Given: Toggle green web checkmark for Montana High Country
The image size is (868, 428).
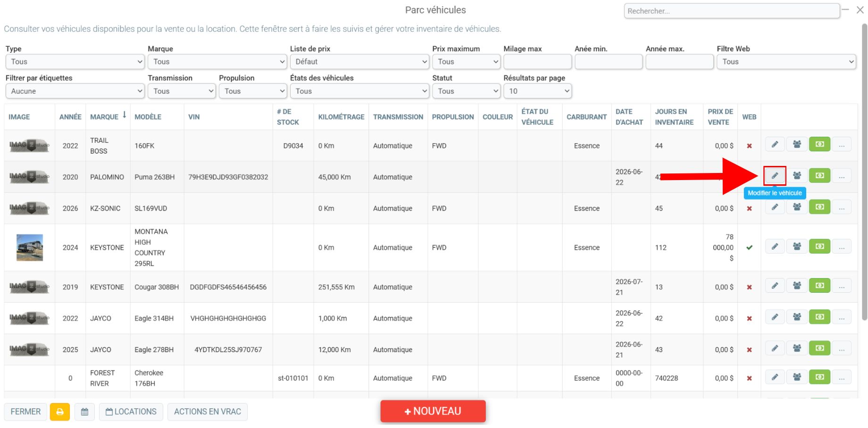Looking at the screenshot, I should [749, 247].
